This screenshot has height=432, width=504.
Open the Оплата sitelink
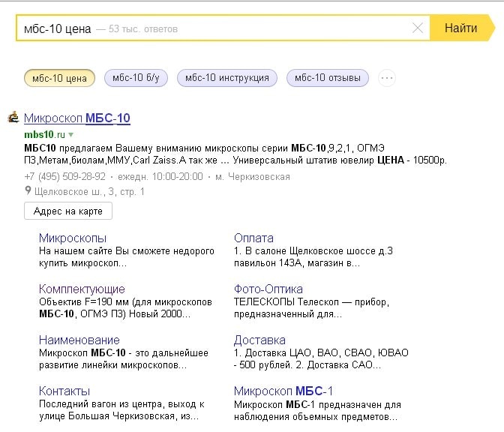253,238
